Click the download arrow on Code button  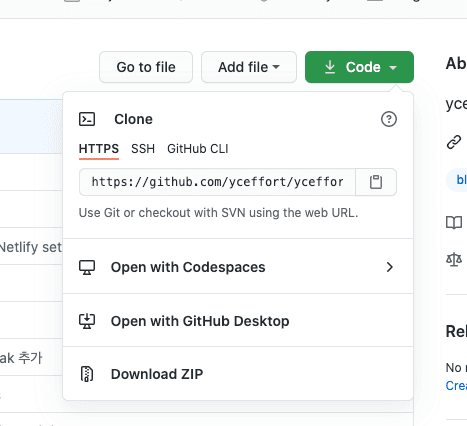point(330,67)
